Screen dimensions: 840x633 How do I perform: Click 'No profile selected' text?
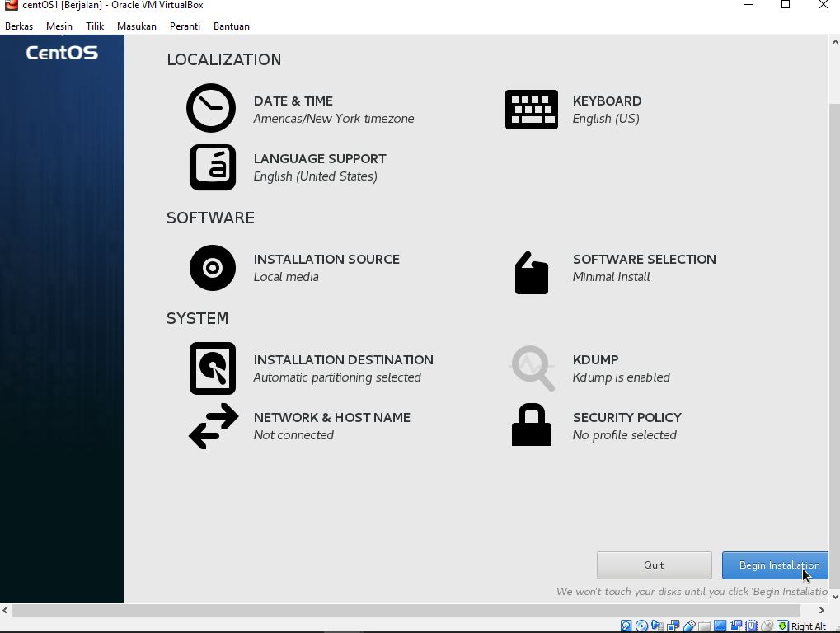[625, 435]
